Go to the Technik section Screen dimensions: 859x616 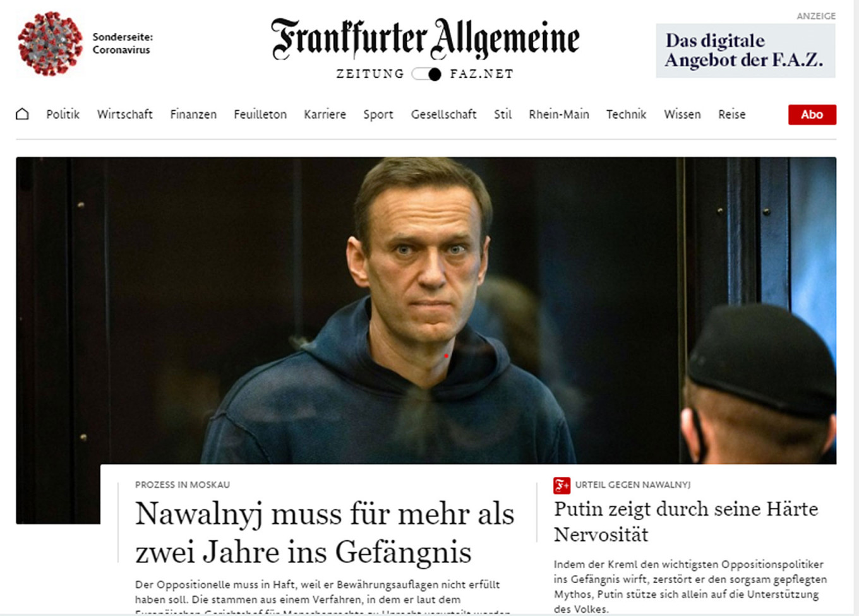coord(626,114)
